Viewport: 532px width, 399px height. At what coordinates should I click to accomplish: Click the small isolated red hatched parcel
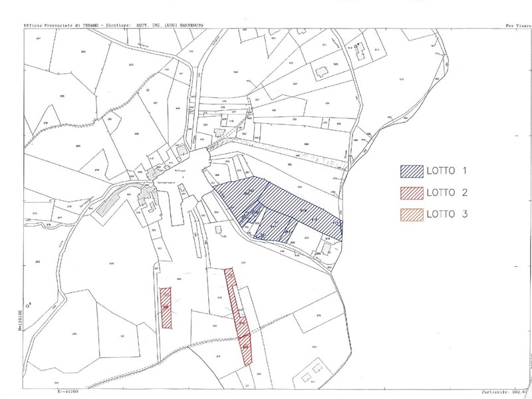(x=166, y=307)
